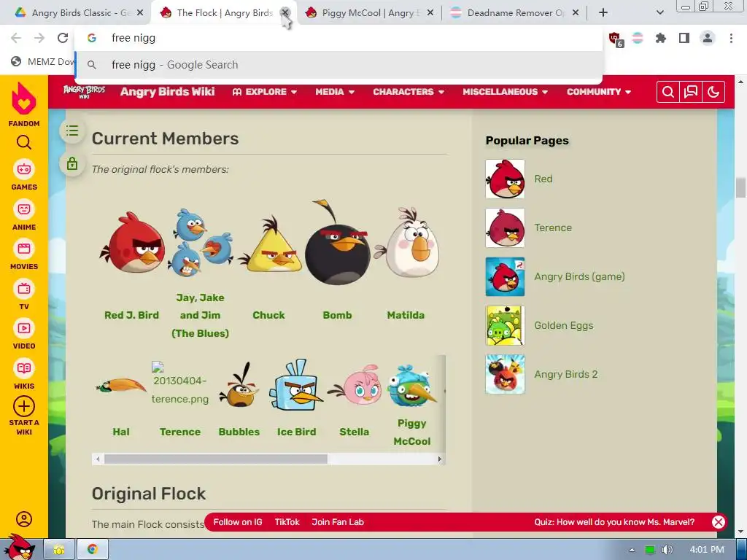
Task: Click the gallery scroll left arrow
Action: (98, 459)
